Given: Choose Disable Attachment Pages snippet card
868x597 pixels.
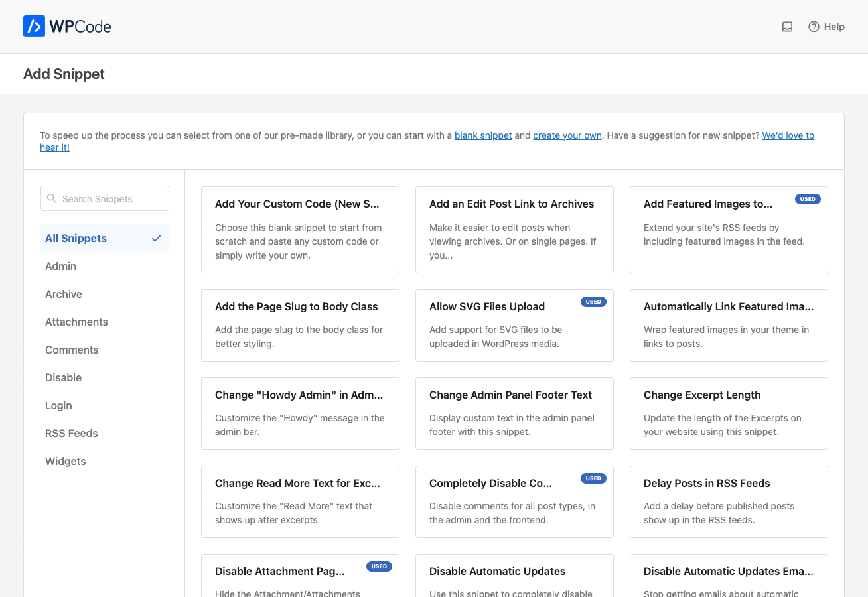Looking at the screenshot, I should [300, 576].
